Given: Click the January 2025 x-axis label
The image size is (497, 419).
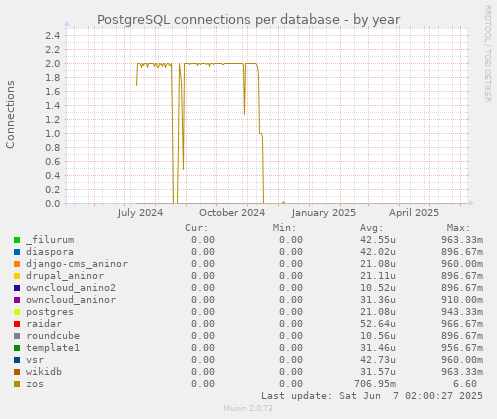Looking at the screenshot, I should [x=324, y=213].
